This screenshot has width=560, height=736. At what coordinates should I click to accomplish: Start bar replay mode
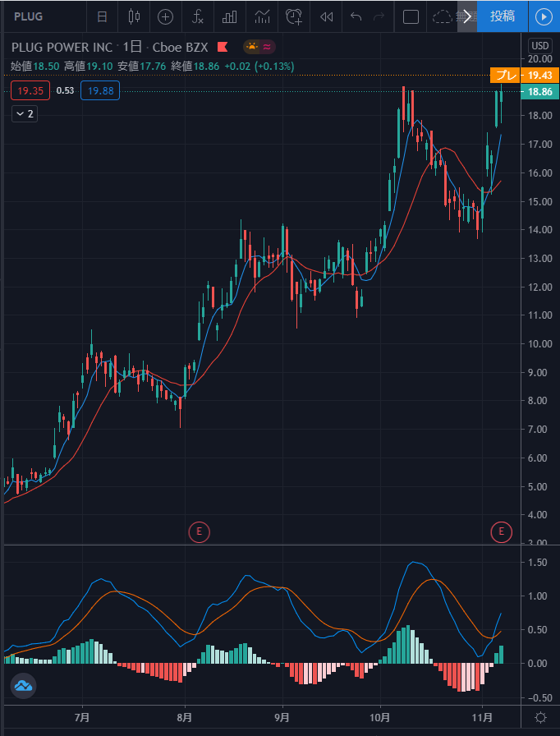click(326, 17)
